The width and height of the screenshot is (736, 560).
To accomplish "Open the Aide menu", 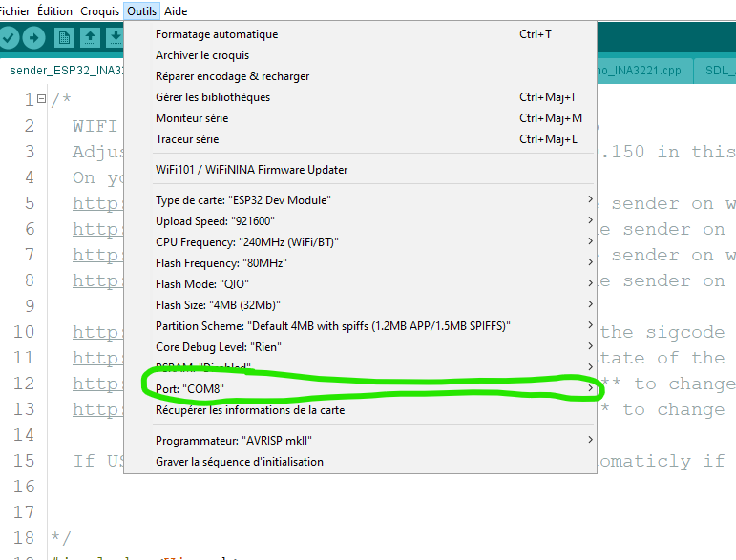I will (176, 10).
